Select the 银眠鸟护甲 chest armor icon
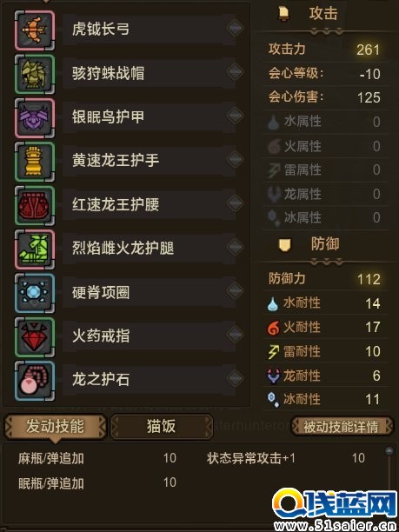 35,118
